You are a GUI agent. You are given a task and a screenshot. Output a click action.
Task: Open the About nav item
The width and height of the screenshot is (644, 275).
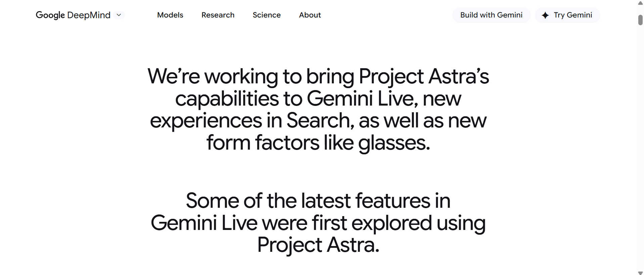[310, 15]
